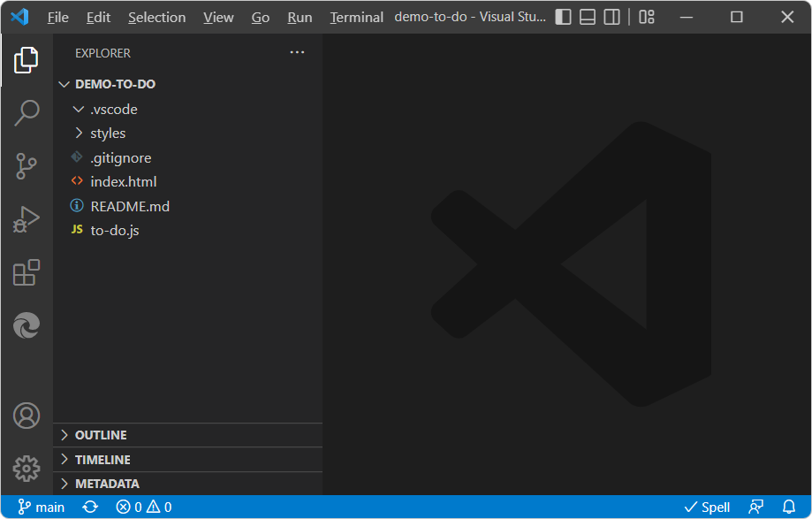The image size is (812, 519).
Task: Click the main branch in status bar
Action: [x=42, y=507]
